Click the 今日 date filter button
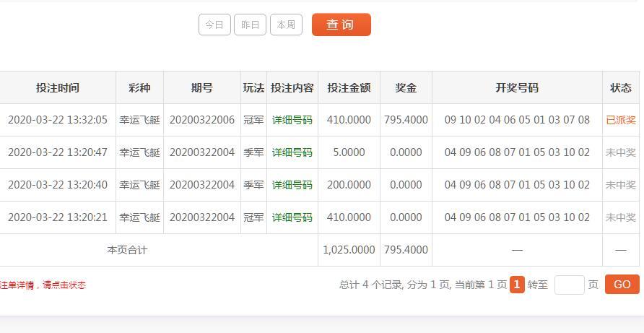 coord(214,25)
